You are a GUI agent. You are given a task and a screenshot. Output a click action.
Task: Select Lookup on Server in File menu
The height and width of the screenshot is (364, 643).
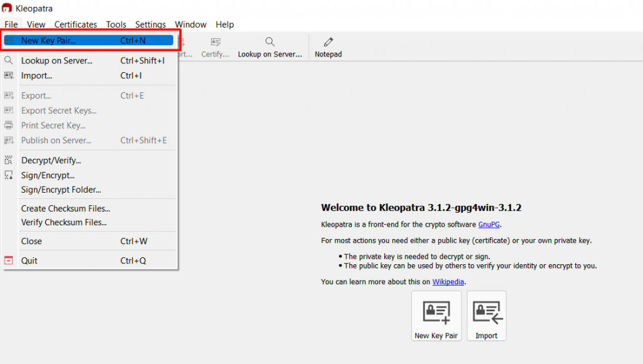point(89,61)
